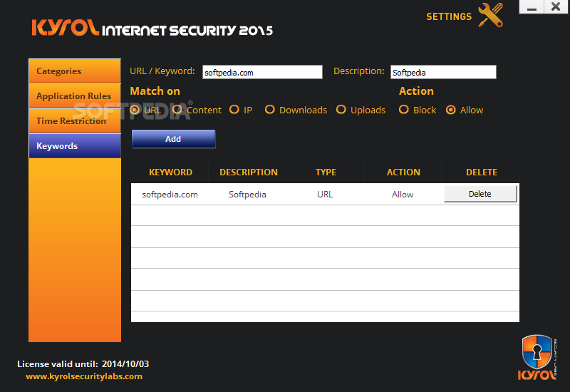This screenshot has width=570, height=392.
Task: Select the Uploads match radio button
Action: [x=341, y=110]
